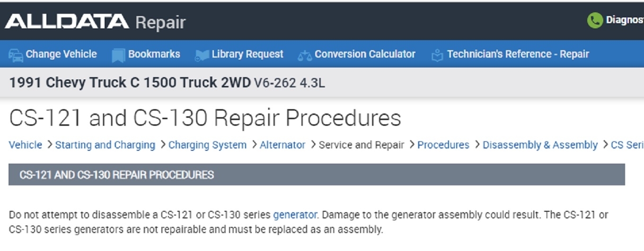644x251 pixels.
Task: Open Disassembly & Assembly breadcrumb link
Action: click(540, 145)
